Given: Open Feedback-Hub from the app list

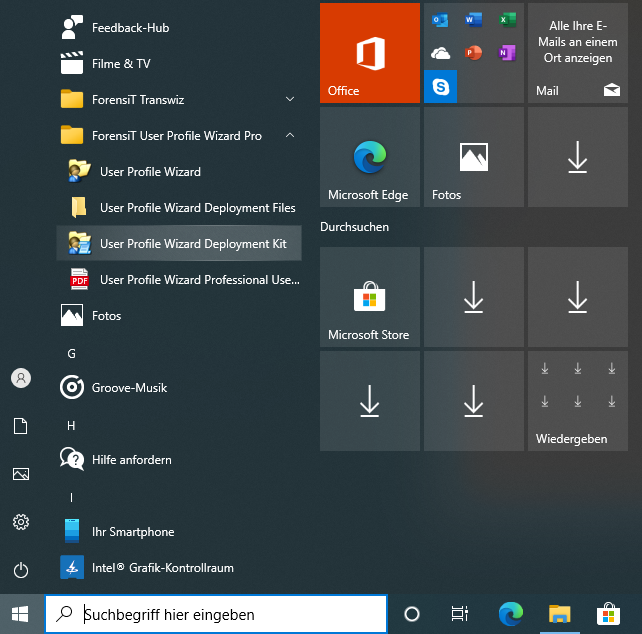Looking at the screenshot, I should [179, 28].
